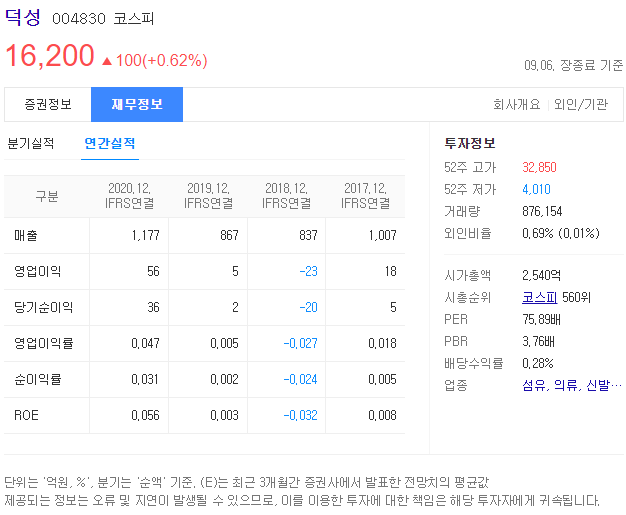Click the ROE value 0.008
Image resolution: width=626 pixels, height=515 pixels.
(x=382, y=415)
